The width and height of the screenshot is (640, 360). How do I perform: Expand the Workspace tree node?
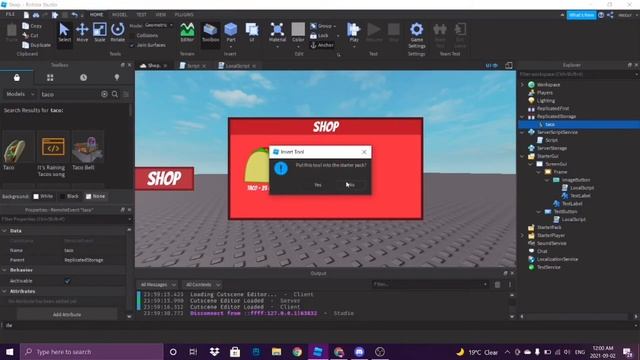click(x=522, y=84)
